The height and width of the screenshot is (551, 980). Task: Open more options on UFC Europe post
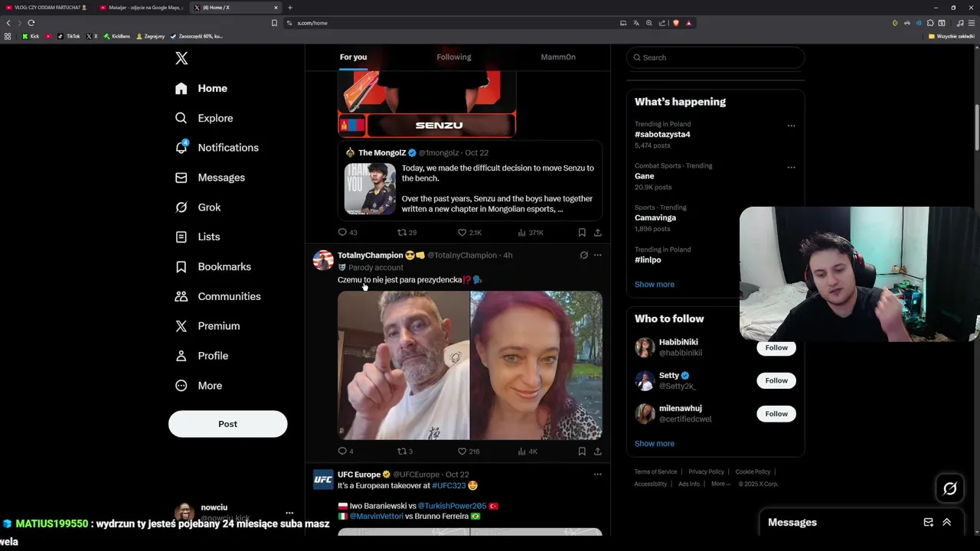click(x=598, y=474)
